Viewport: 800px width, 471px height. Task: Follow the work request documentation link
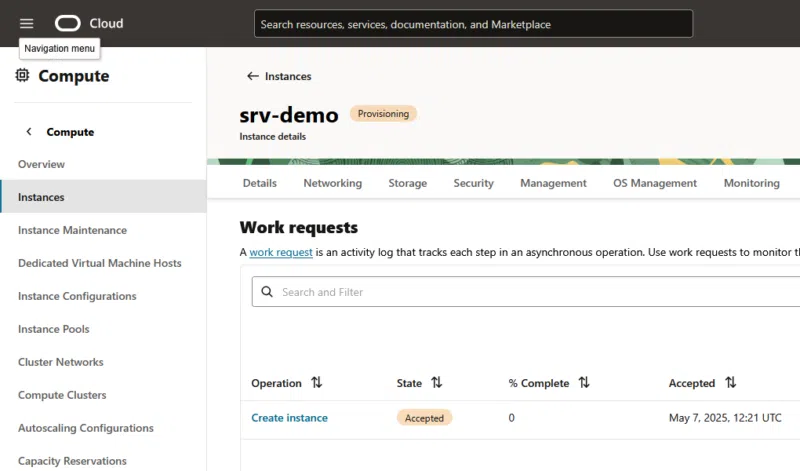tap(281, 253)
